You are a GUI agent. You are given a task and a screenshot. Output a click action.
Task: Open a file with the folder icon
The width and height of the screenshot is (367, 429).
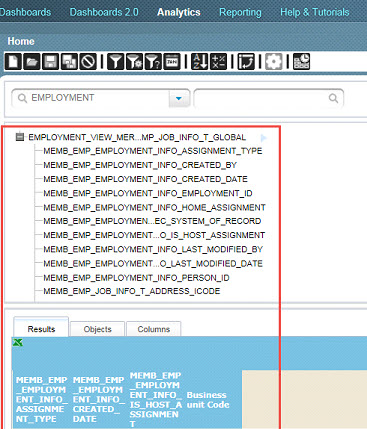point(32,62)
